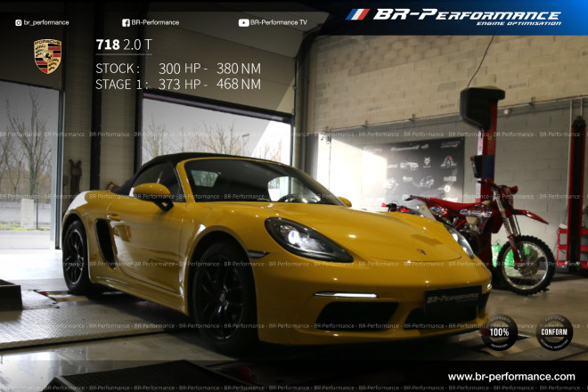Click the Facebook icon beside BR-Performance
The image size is (588, 392).
[x=126, y=22]
